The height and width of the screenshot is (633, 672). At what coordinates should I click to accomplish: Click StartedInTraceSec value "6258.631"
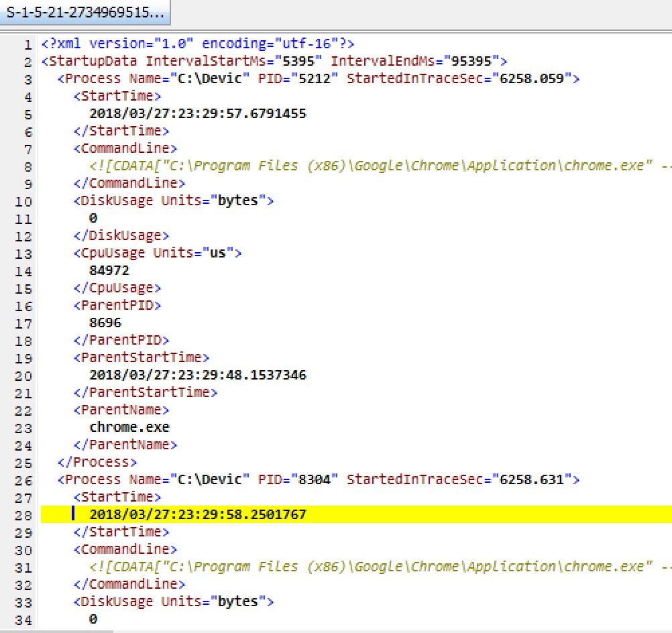pyautogui.click(x=532, y=479)
